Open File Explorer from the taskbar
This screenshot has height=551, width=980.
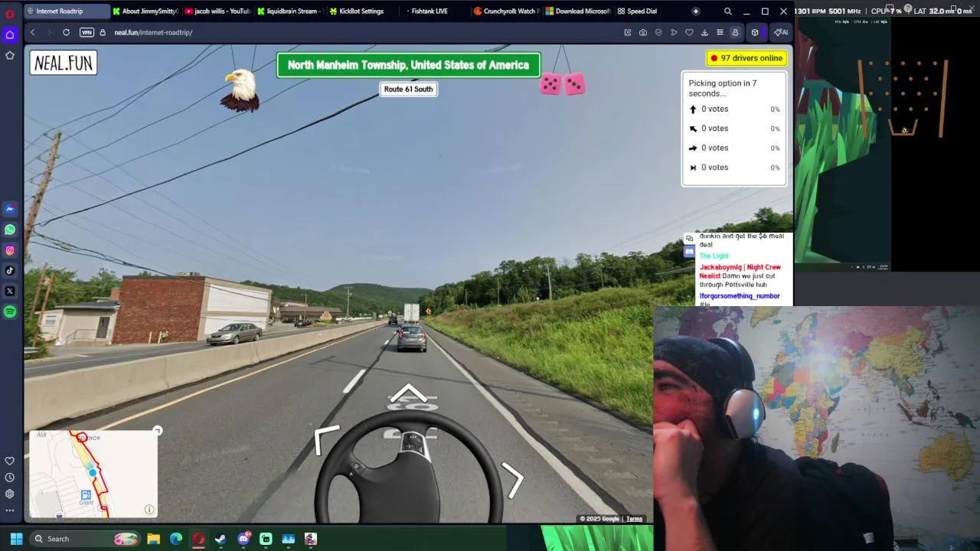[x=153, y=539]
